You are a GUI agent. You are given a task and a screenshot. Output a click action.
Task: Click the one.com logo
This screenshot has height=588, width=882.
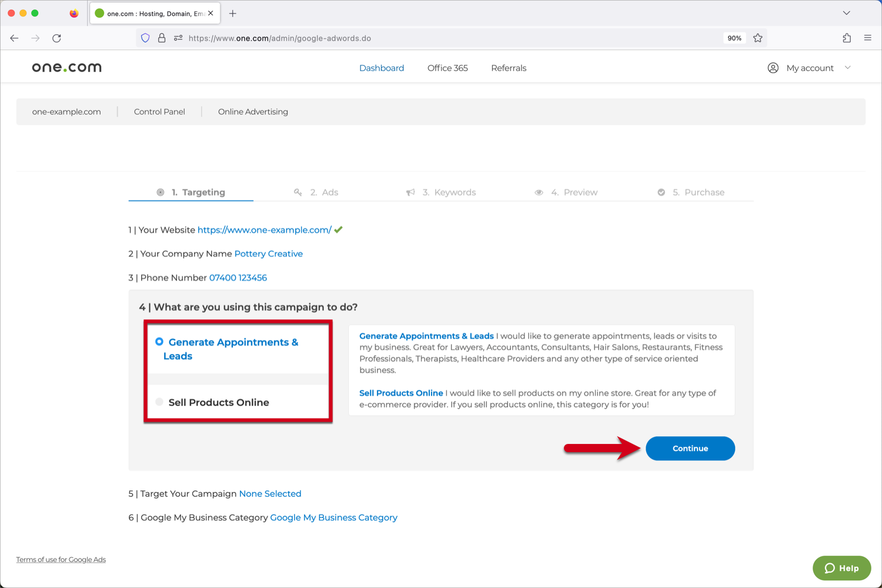tap(66, 66)
